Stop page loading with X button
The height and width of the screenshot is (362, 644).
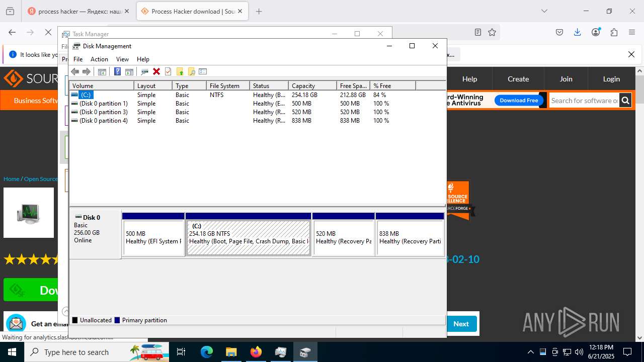[48, 32]
